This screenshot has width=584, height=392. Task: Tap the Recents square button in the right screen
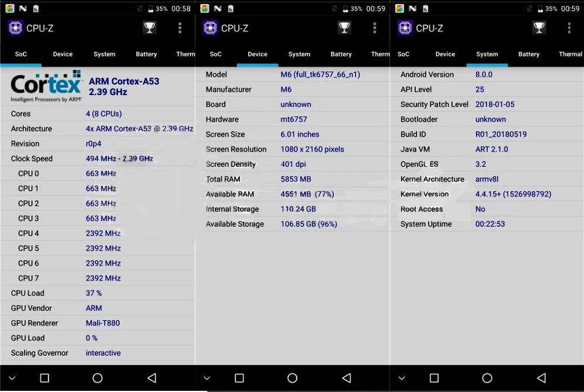(434, 378)
